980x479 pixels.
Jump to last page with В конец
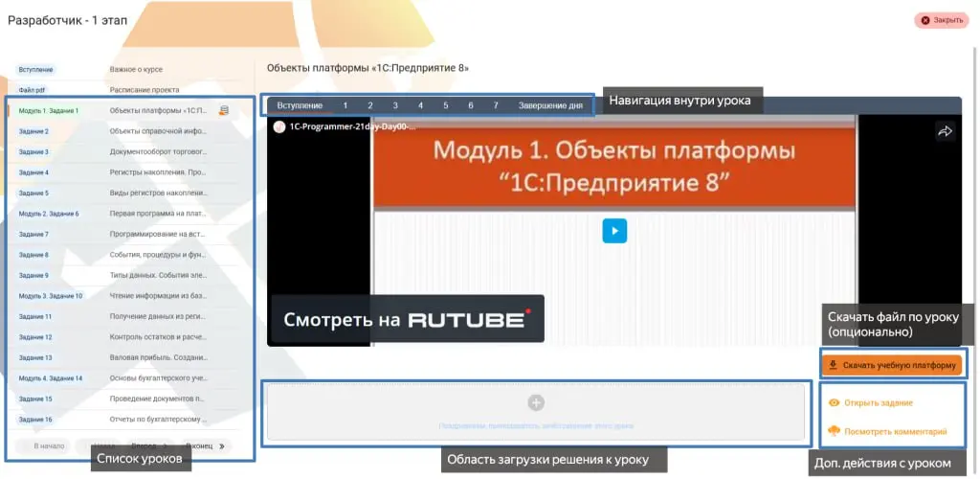point(206,445)
